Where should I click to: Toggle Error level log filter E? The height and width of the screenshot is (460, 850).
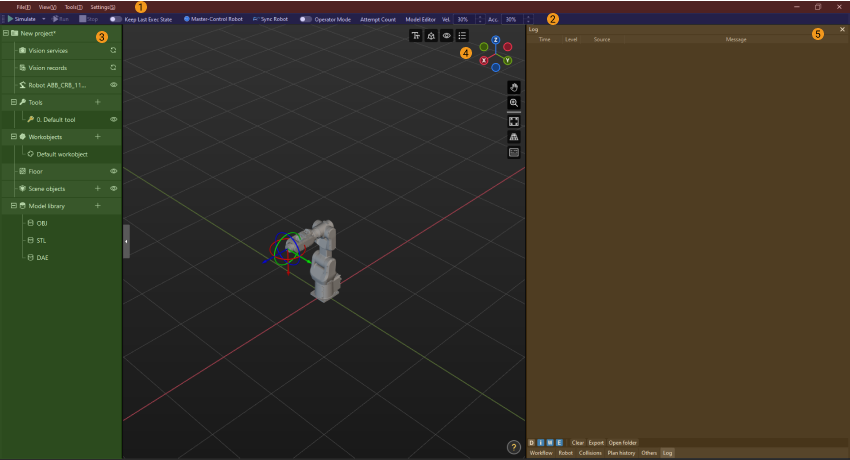coord(559,443)
